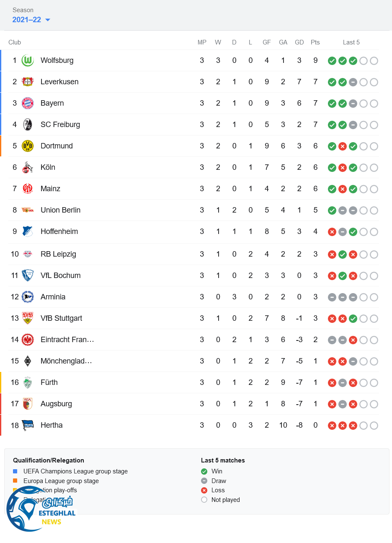Click the GD column header
The width and height of the screenshot is (392, 543).
(299, 42)
